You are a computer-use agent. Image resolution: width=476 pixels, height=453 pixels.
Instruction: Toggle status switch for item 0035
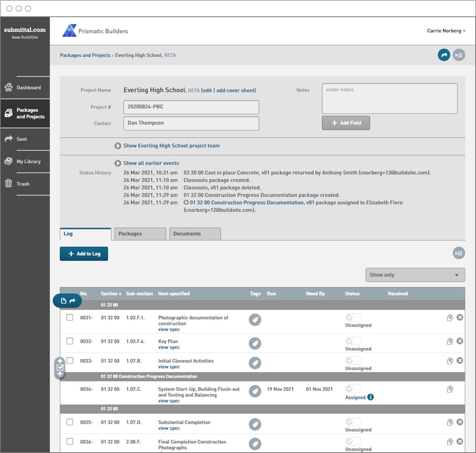[x=353, y=422]
